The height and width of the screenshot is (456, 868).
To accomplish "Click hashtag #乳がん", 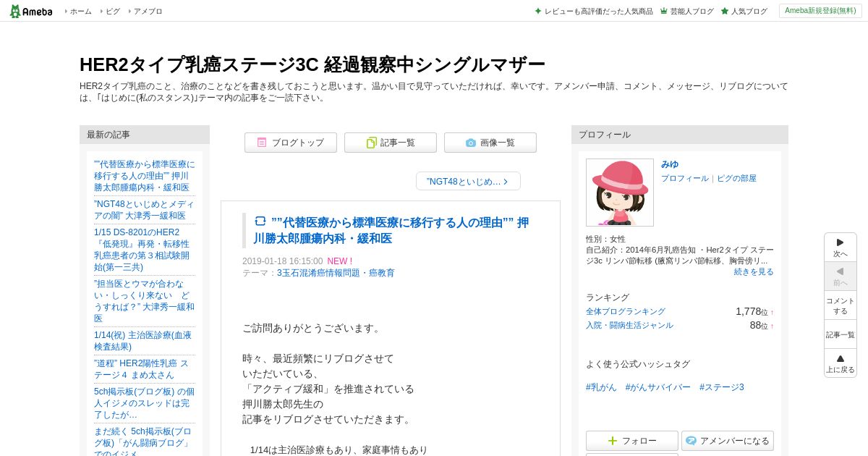I will click(601, 387).
